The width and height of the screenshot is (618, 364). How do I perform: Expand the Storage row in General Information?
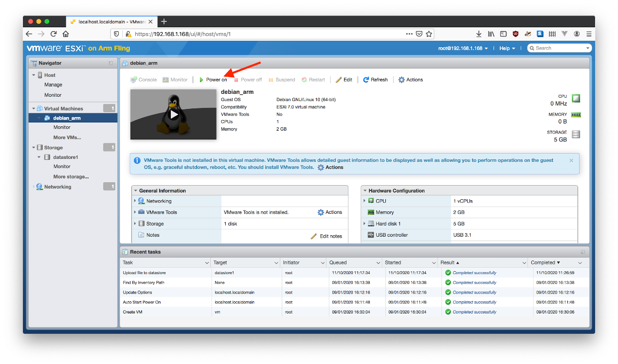click(135, 224)
